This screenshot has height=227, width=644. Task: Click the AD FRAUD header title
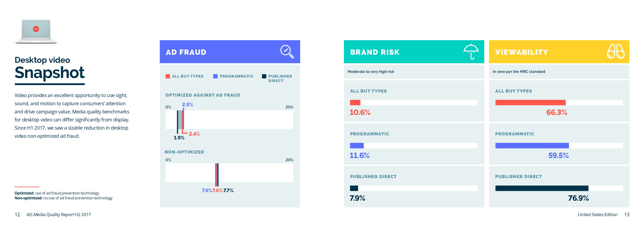[186, 52]
